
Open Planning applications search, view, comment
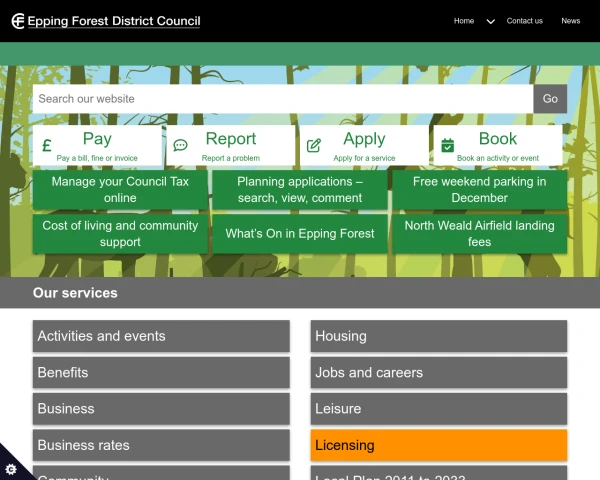300,190
